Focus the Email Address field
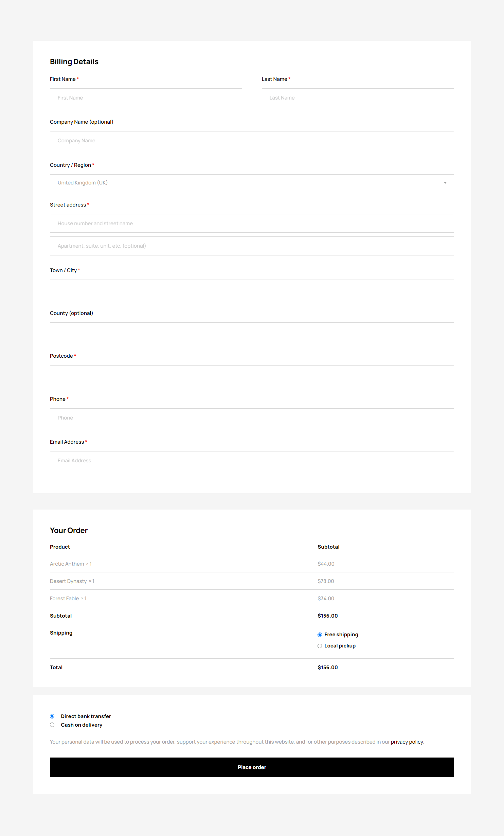Image resolution: width=504 pixels, height=836 pixels. pyautogui.click(x=252, y=461)
